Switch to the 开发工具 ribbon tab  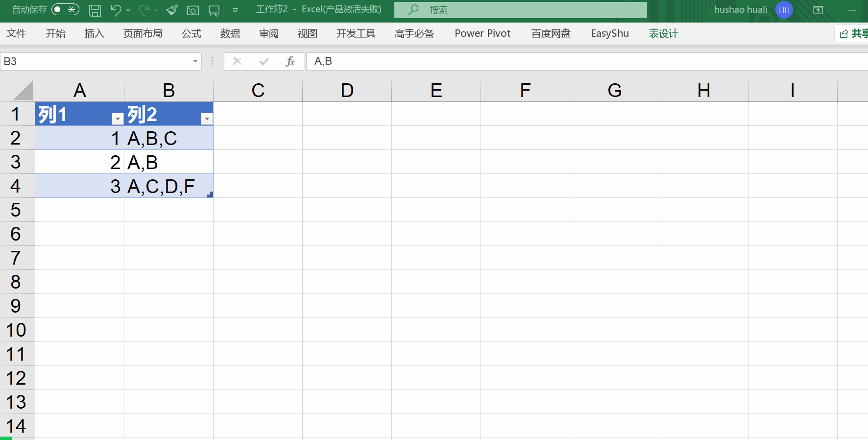pyautogui.click(x=356, y=33)
